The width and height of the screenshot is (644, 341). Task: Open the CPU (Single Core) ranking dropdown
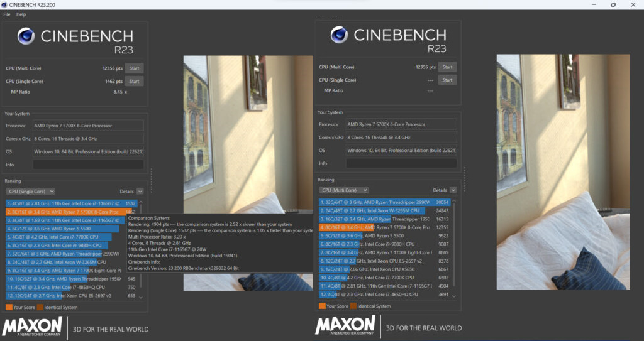coord(30,191)
